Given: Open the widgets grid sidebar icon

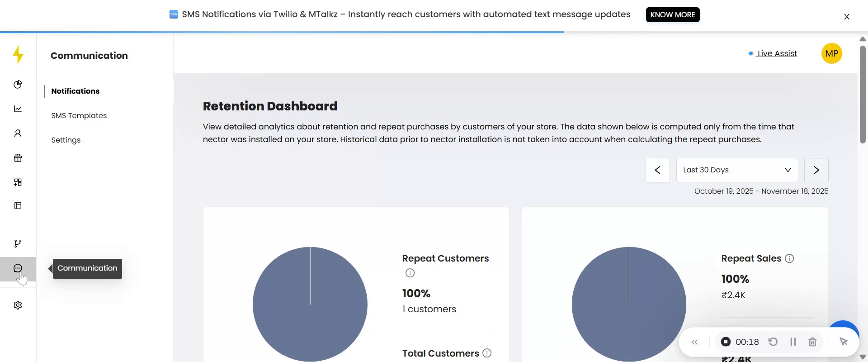Looking at the screenshot, I should coord(18,182).
